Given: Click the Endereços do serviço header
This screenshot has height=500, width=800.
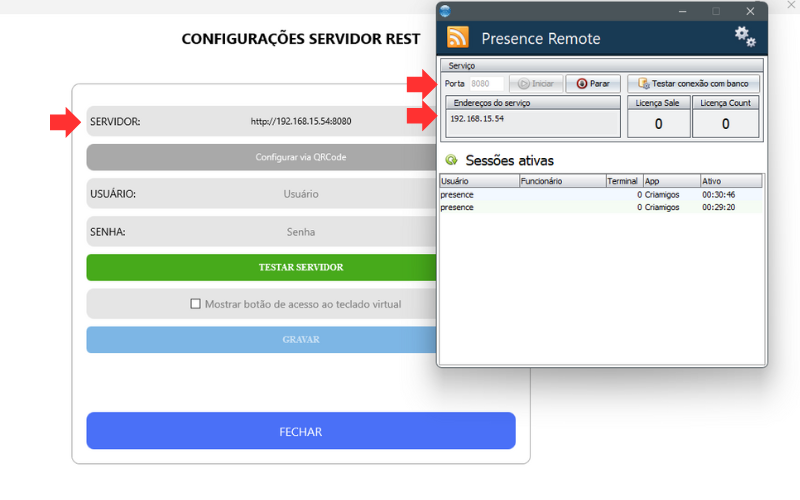Looking at the screenshot, I should point(533,103).
